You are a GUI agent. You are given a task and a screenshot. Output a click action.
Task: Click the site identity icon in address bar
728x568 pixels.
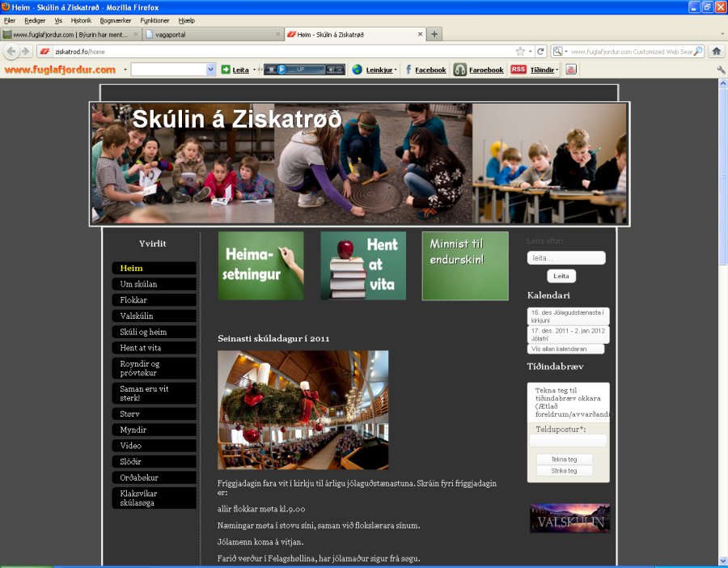tap(44, 52)
